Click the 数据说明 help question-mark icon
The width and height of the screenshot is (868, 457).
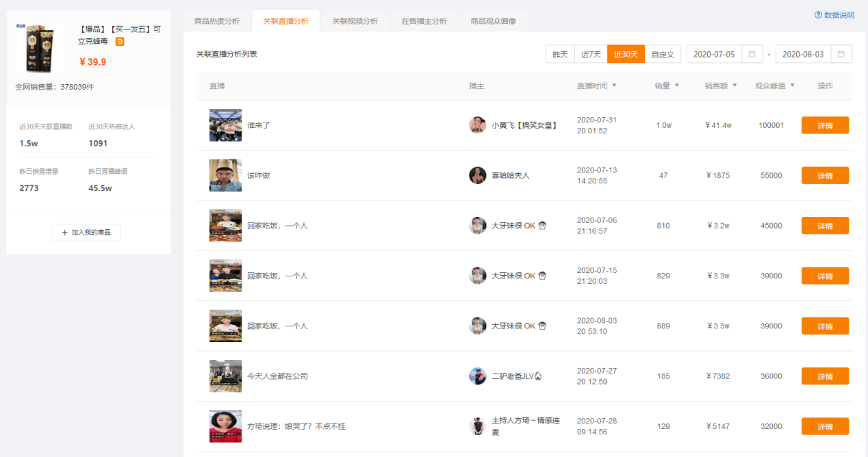coord(818,15)
